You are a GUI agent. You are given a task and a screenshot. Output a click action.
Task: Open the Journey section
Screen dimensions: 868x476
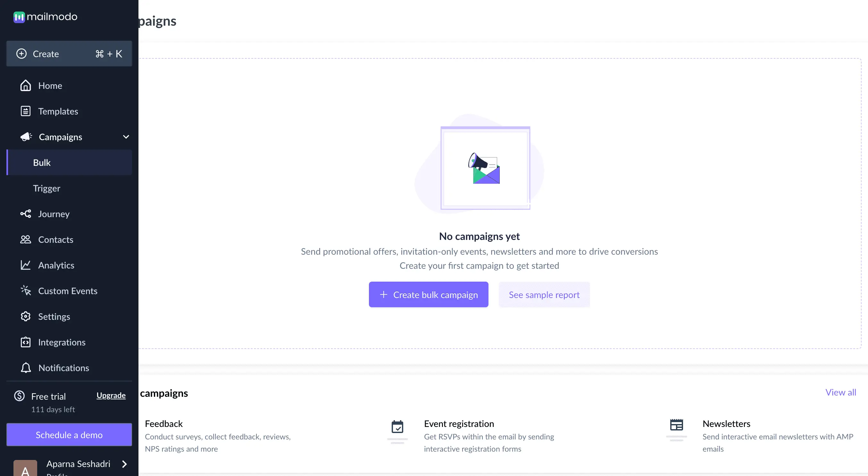54,213
